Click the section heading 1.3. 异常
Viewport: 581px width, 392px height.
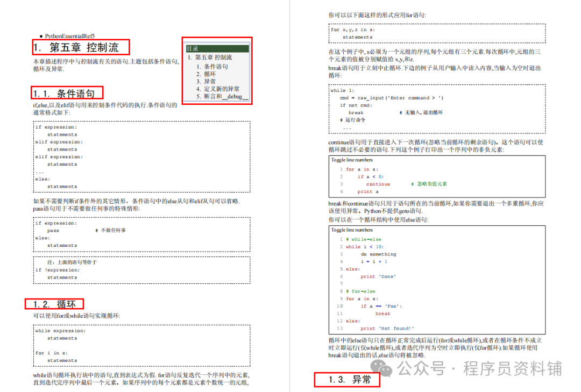(350, 380)
